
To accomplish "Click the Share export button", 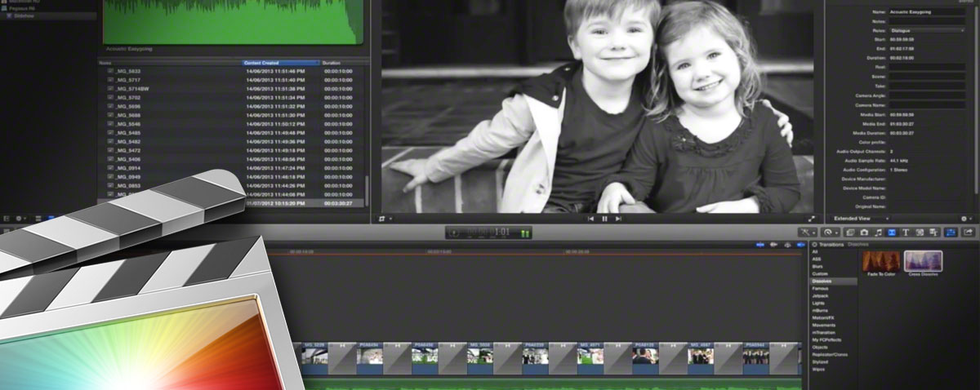I will [x=968, y=233].
